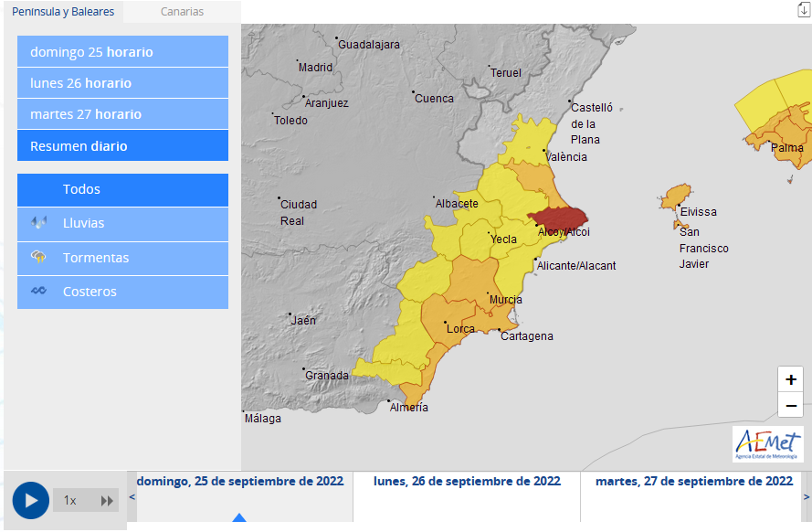Screen dimensions: 812x532
Task: Open domingo 25 horario view
Action: coord(122,51)
